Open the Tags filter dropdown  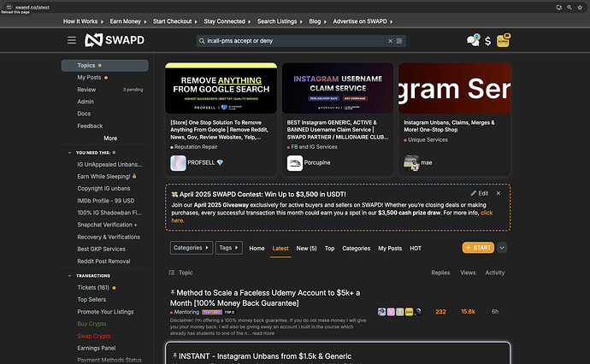(229, 248)
